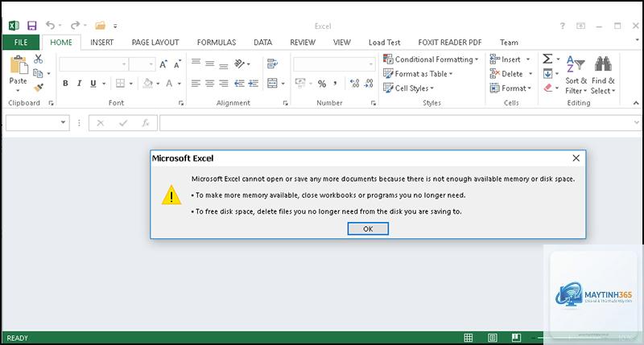The image size is (644, 345).
Task: Decrease font size with small A icon
Action: point(177,64)
